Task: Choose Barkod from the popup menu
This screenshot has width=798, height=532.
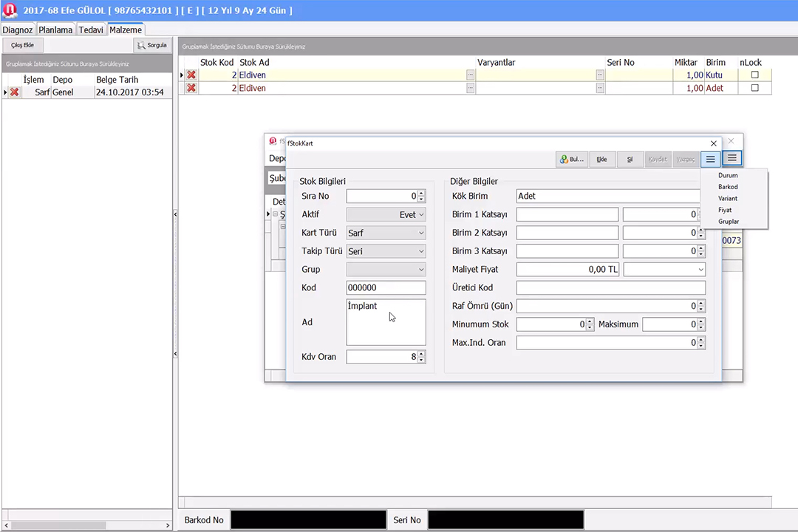Action: [728, 187]
